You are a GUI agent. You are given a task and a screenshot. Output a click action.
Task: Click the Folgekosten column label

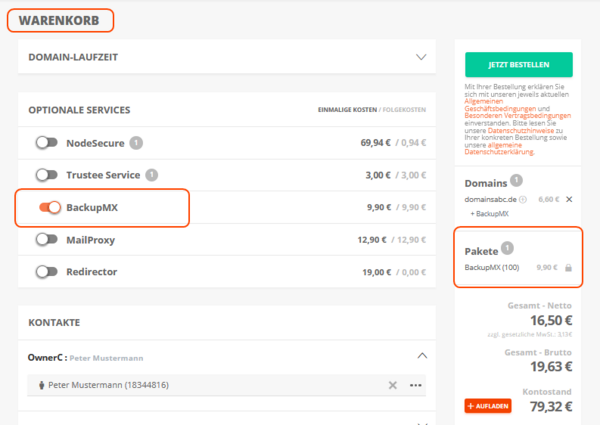click(x=404, y=110)
